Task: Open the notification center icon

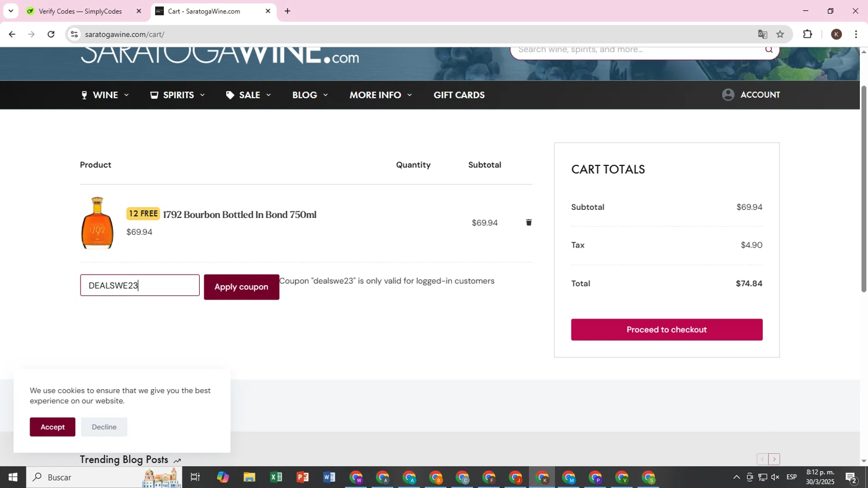Action: [851, 477]
